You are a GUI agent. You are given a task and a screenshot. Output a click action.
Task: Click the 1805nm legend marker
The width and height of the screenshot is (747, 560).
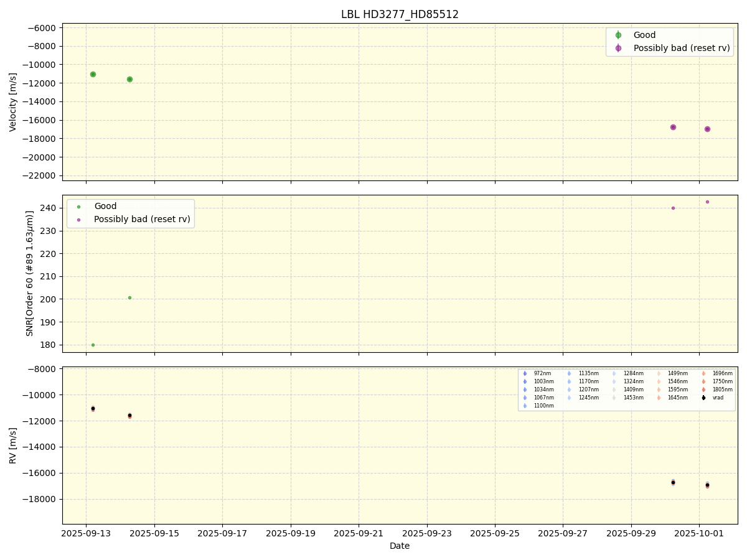tap(703, 390)
